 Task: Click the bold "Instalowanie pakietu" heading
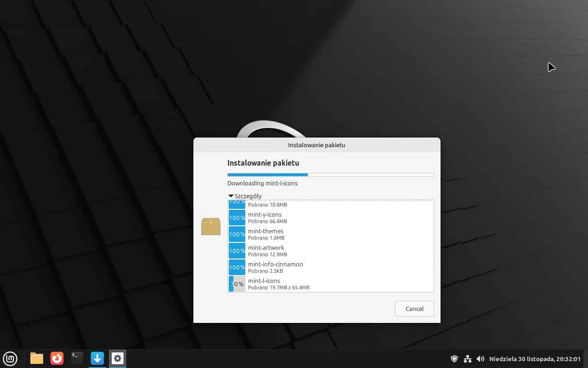click(263, 163)
